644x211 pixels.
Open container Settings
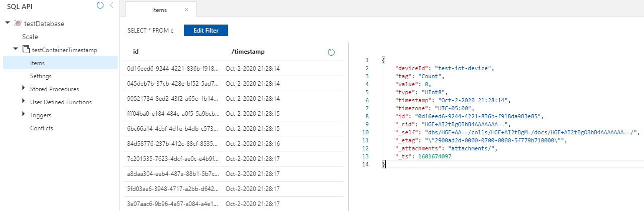[x=41, y=76]
